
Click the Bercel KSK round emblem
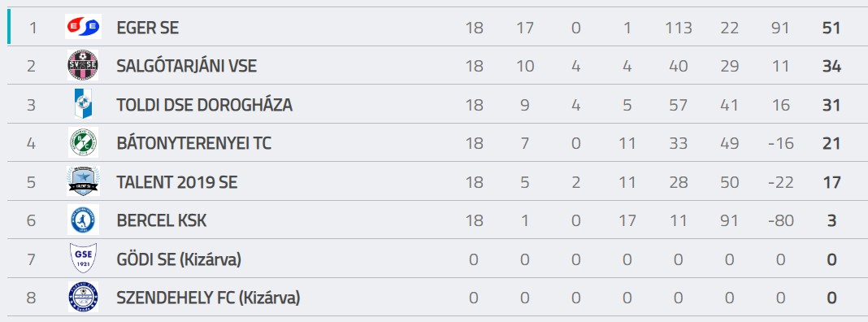[83, 220]
